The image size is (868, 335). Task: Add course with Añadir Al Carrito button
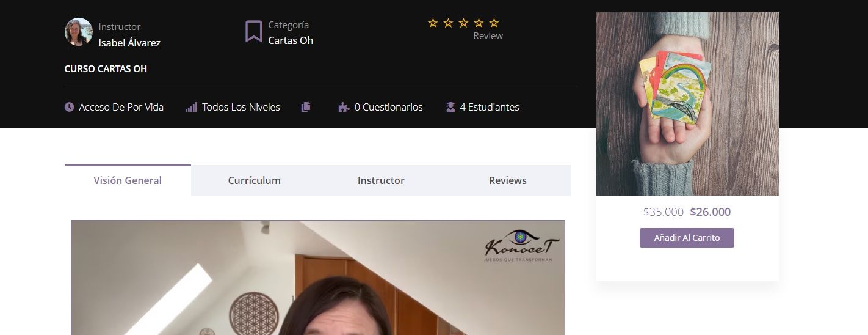(687, 238)
